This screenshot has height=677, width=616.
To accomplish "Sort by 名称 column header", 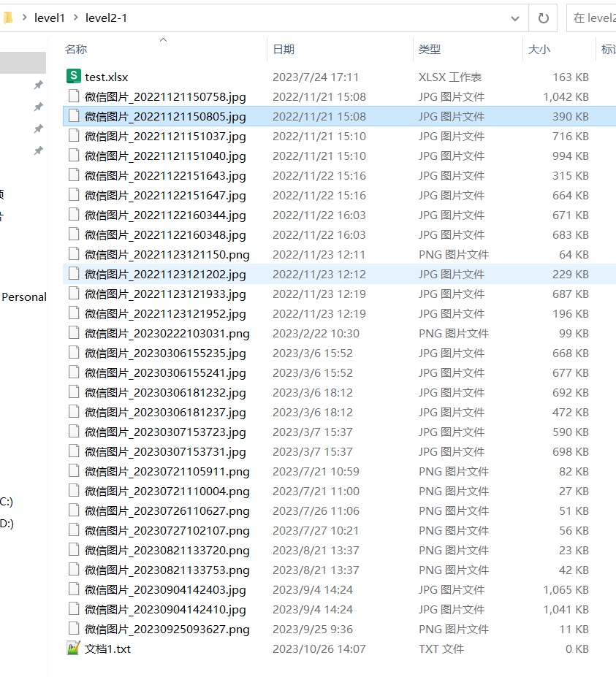I will pos(76,49).
